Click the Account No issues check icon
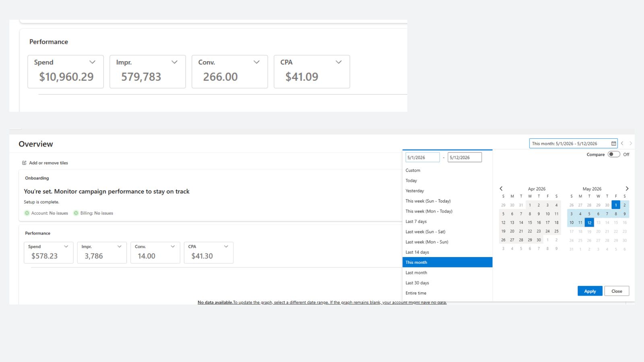Screen dimensions: 644x362 27,213
